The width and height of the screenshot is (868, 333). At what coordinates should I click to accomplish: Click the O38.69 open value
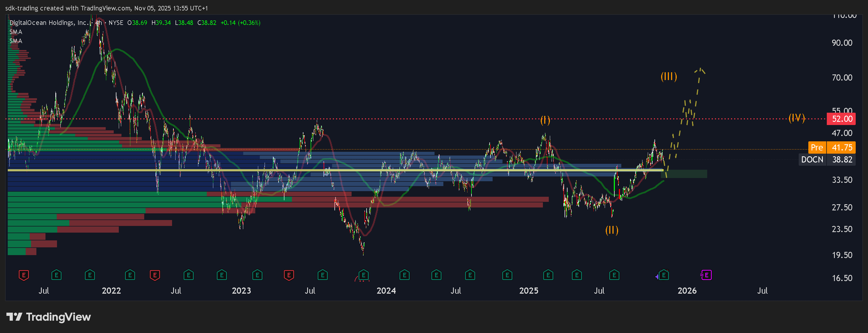(137, 22)
